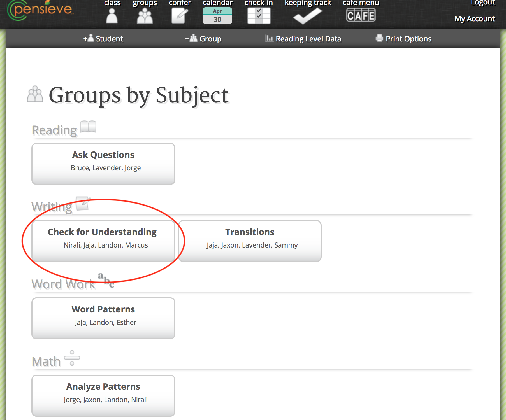The width and height of the screenshot is (506, 420).
Task: Open the Word Patterns group
Action: 103,318
